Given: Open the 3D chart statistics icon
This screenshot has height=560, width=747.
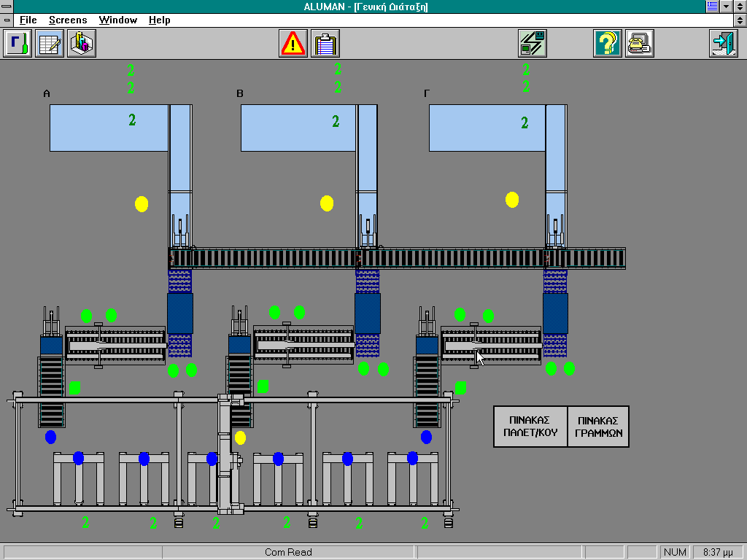Looking at the screenshot, I should point(82,44).
